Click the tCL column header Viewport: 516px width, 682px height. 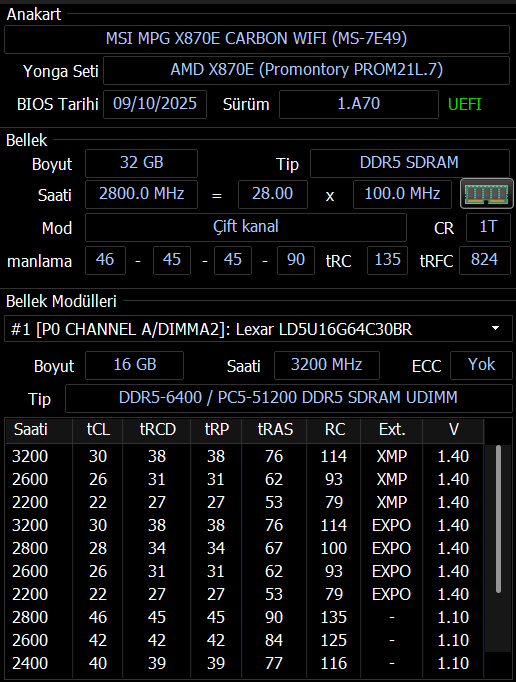pos(98,430)
